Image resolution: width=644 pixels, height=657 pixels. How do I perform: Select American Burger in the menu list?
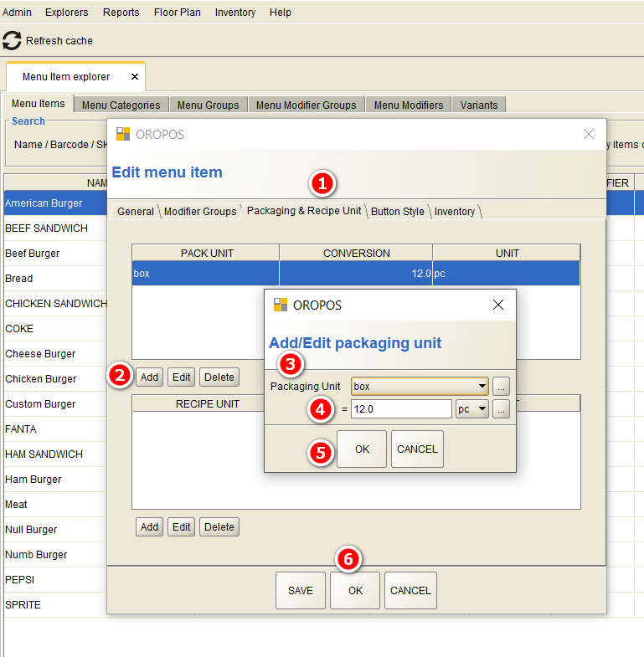55,203
